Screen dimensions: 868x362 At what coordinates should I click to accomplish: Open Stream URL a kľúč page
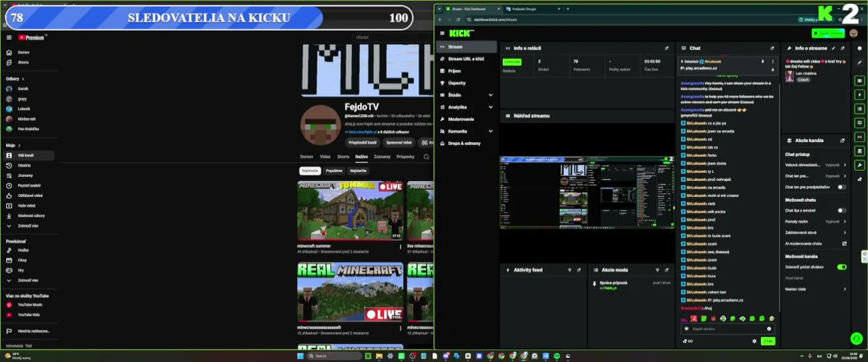pos(467,59)
